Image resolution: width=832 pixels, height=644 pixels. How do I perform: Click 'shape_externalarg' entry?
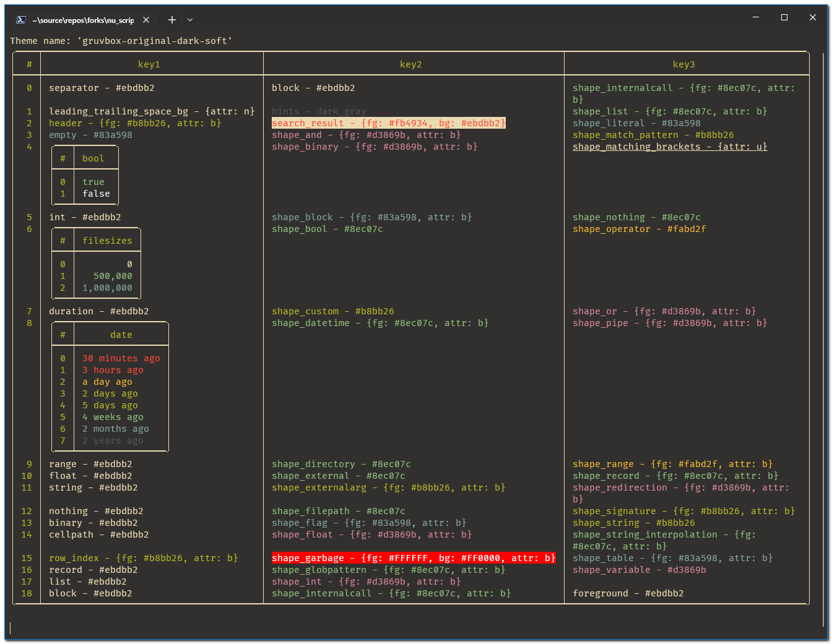(x=389, y=487)
